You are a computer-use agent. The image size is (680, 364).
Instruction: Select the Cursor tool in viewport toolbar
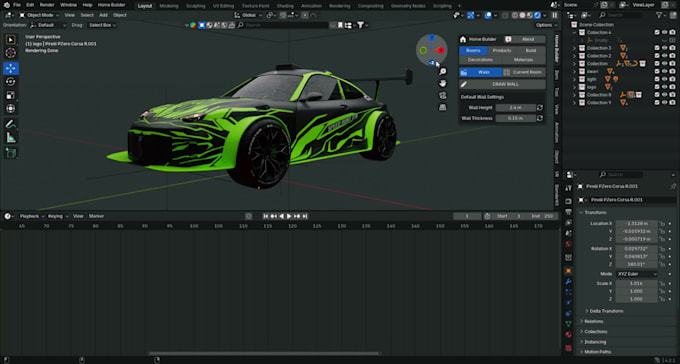point(10,53)
